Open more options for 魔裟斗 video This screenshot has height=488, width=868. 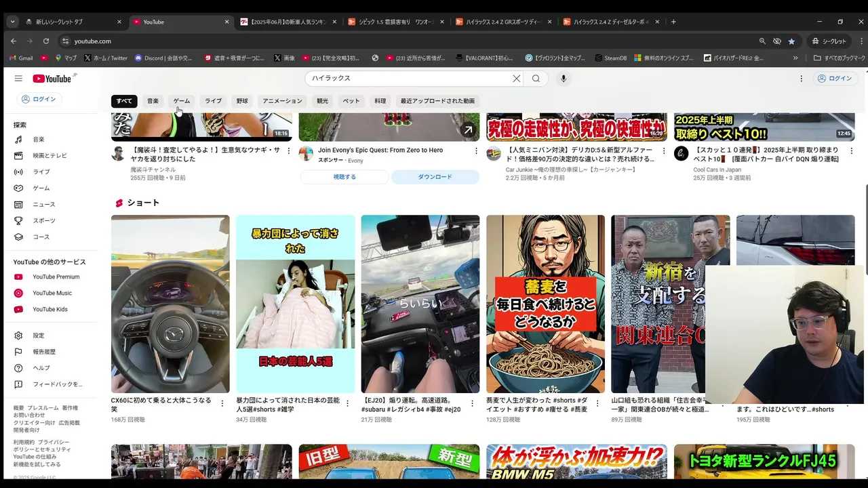tap(288, 151)
